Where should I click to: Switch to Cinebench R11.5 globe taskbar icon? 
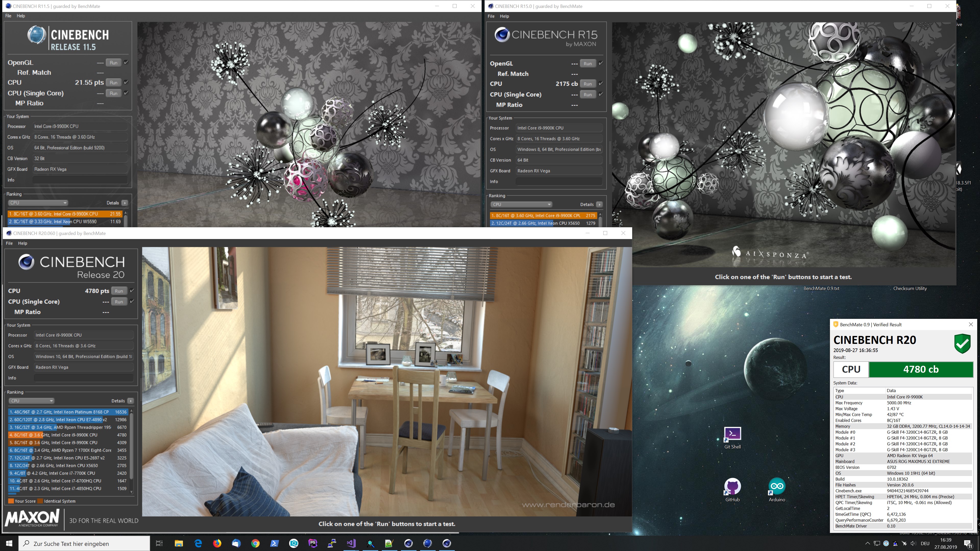point(428,543)
